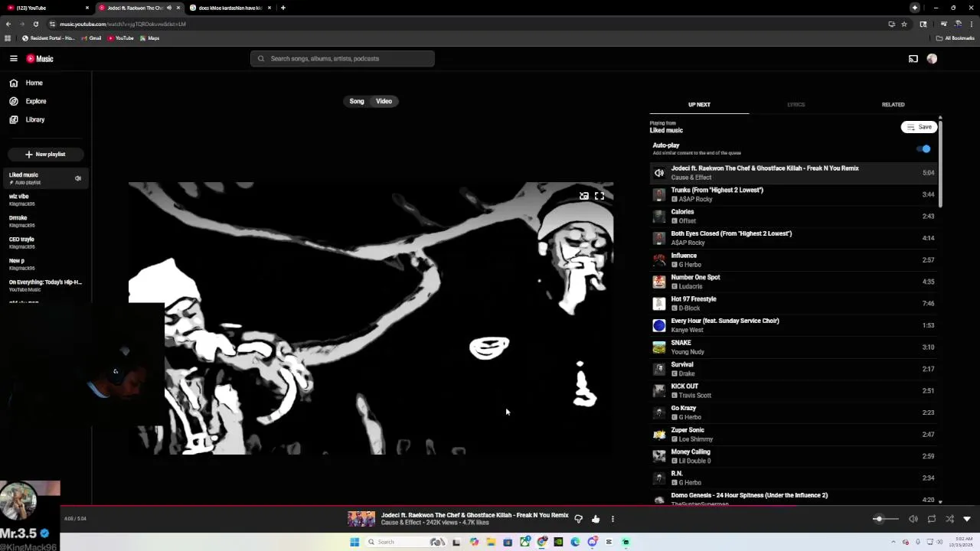Switch to the khloe kardashian search tab

(230, 8)
